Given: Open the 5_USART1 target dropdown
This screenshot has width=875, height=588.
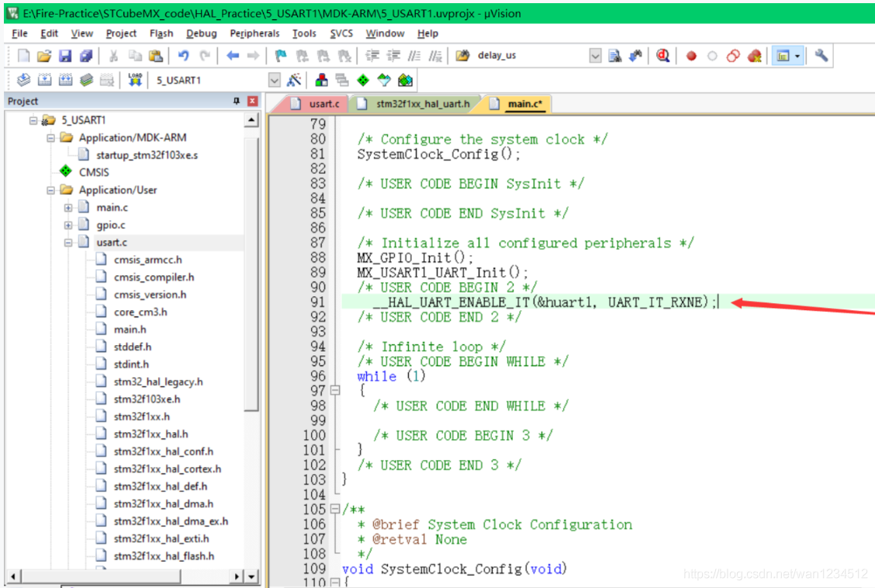Looking at the screenshot, I should coord(274,80).
